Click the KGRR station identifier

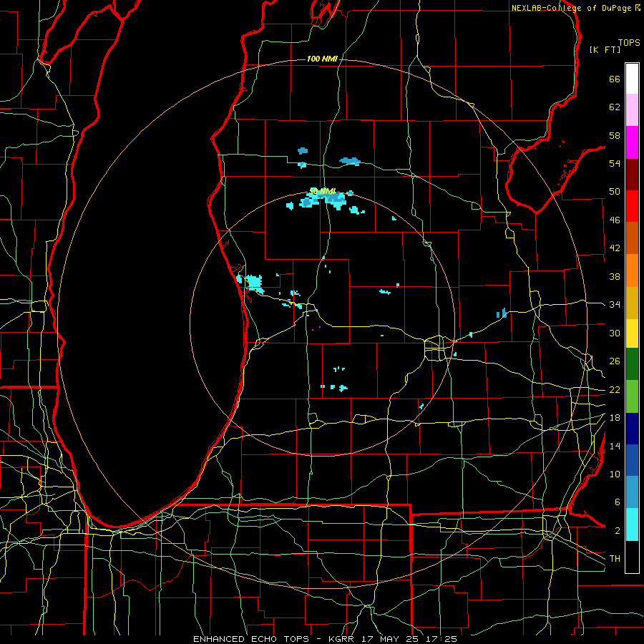(x=341, y=639)
